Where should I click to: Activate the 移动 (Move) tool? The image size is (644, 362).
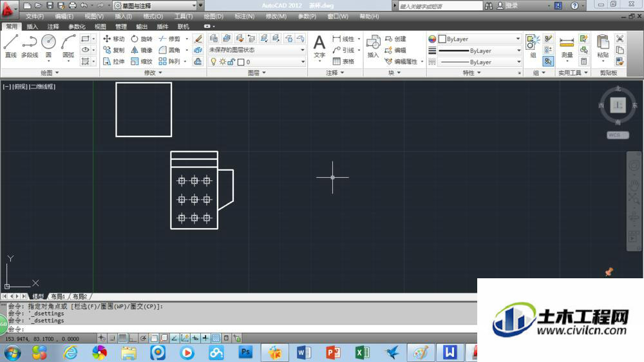[114, 39]
